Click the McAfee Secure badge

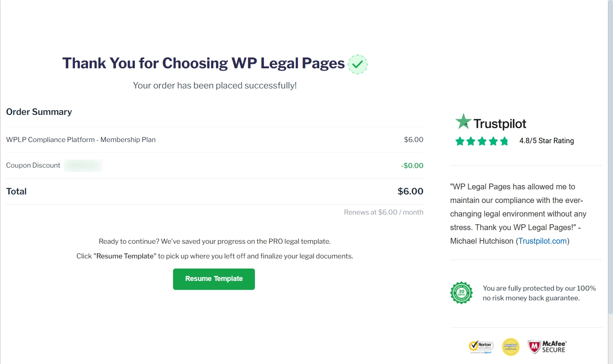click(547, 347)
